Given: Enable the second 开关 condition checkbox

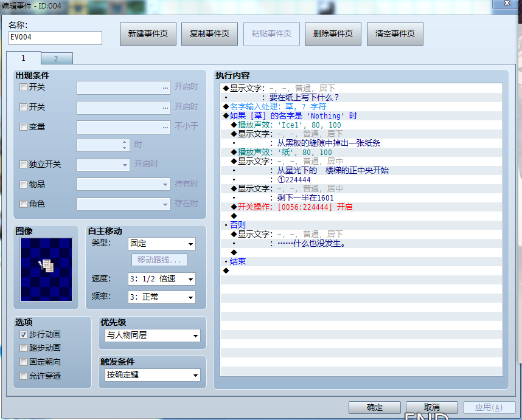Looking at the screenshot, I should click(x=23, y=108).
